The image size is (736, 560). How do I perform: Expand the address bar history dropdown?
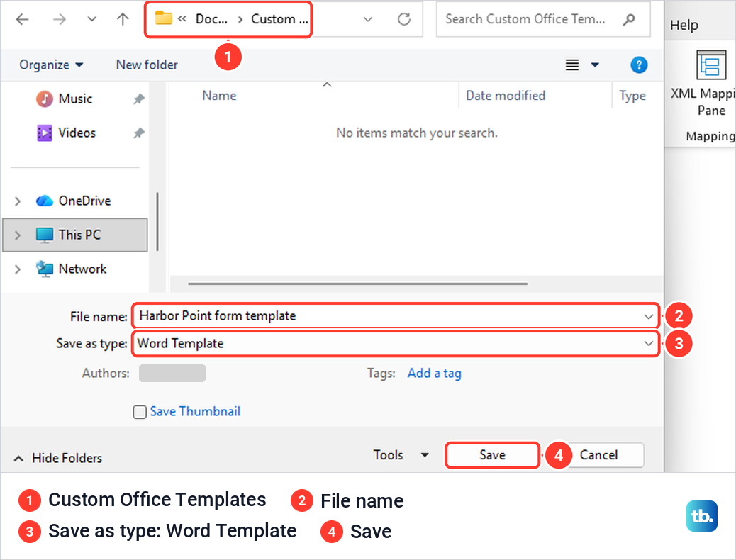coord(368,19)
